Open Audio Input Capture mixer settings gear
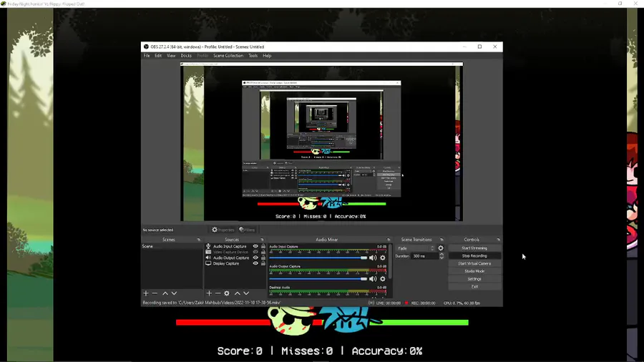 (x=383, y=258)
